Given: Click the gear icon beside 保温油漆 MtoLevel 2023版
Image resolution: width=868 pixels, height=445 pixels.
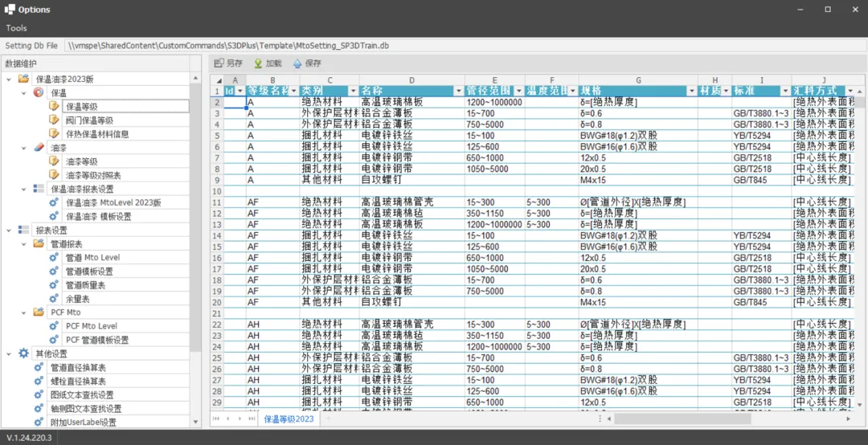Looking at the screenshot, I should (x=54, y=202).
